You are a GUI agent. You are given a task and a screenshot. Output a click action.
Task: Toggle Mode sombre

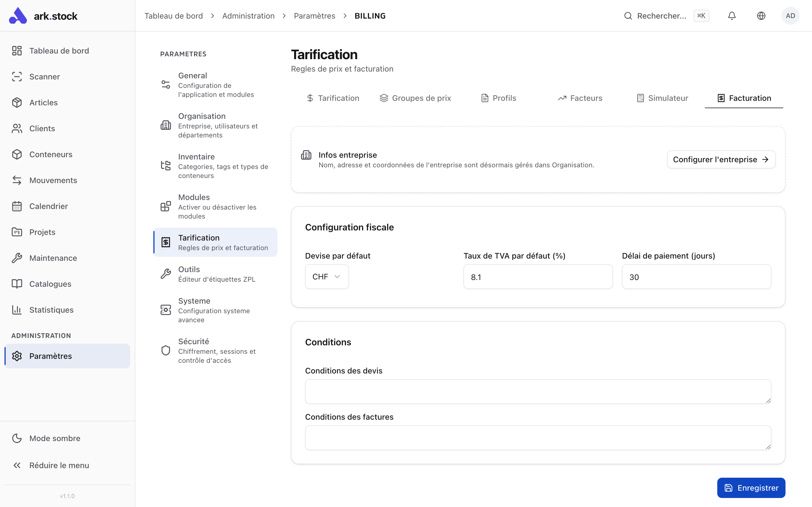coord(54,438)
